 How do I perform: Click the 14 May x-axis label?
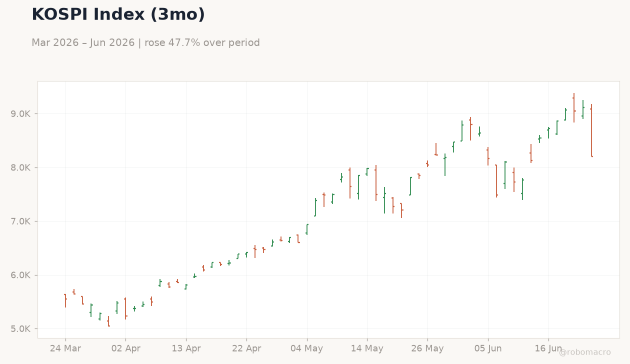click(x=367, y=348)
